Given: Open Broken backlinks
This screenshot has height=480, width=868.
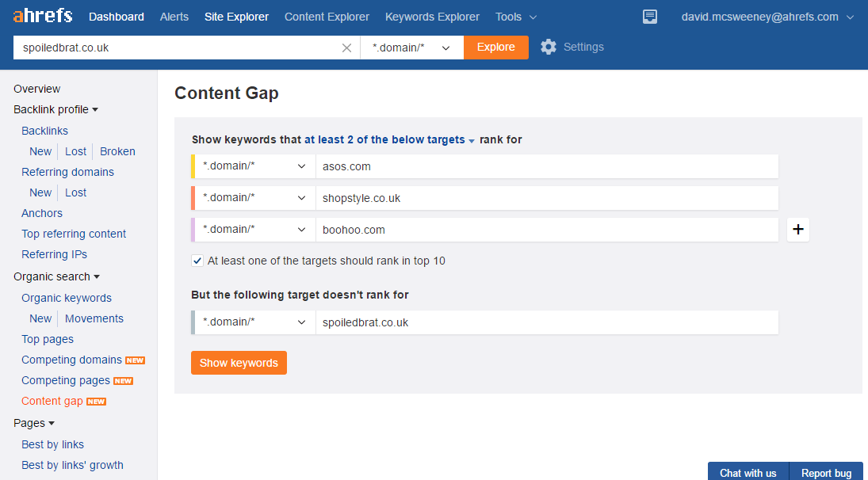Looking at the screenshot, I should coord(117,151).
